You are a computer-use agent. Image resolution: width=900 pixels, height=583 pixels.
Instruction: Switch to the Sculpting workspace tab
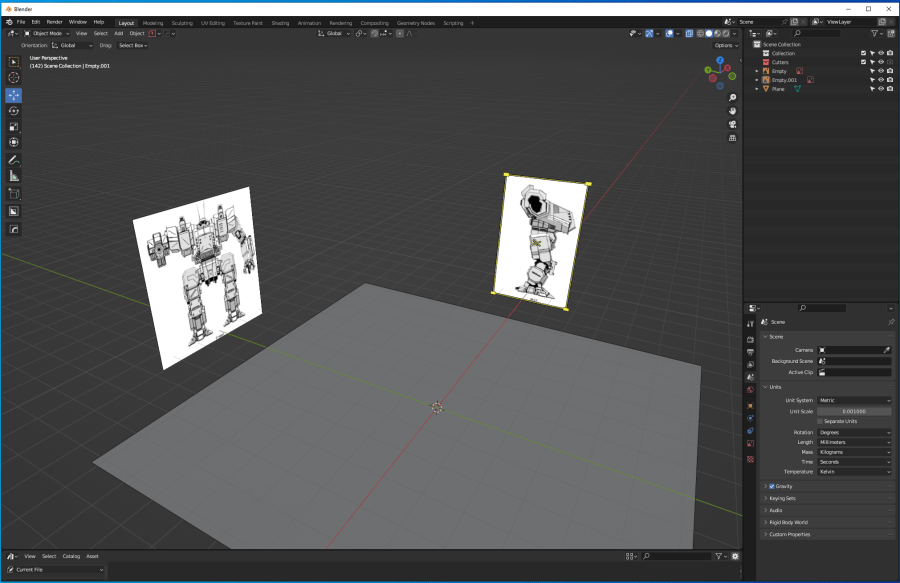pos(182,23)
